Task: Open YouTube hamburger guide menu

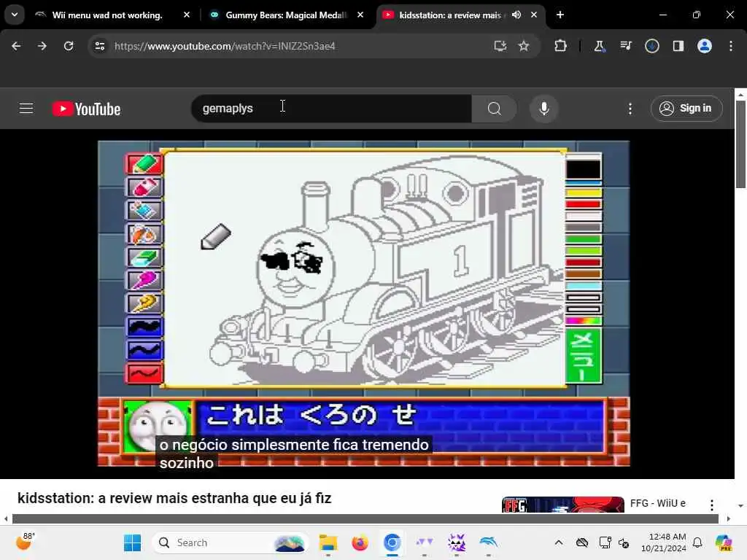Action: pyautogui.click(x=26, y=109)
